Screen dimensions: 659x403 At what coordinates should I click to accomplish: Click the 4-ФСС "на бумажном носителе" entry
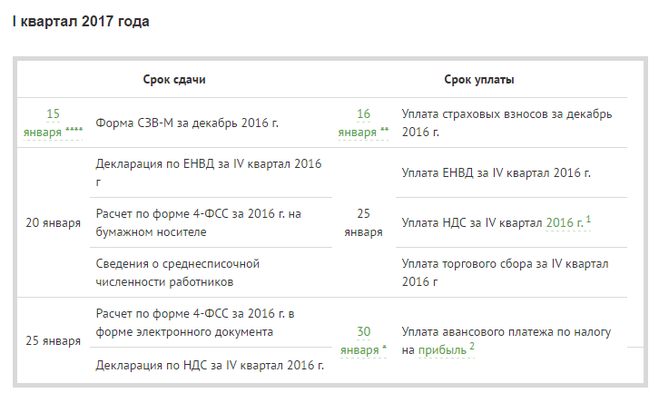point(198,223)
